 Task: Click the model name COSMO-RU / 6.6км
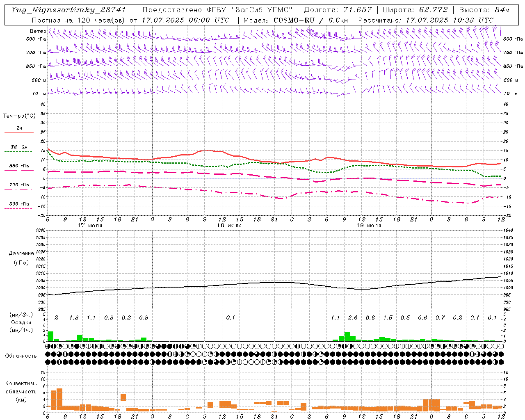click(310, 20)
